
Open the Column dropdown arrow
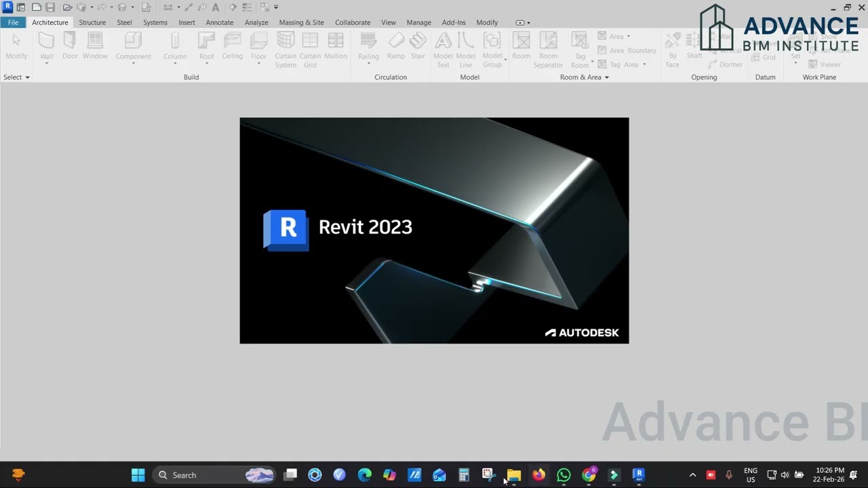tap(175, 64)
